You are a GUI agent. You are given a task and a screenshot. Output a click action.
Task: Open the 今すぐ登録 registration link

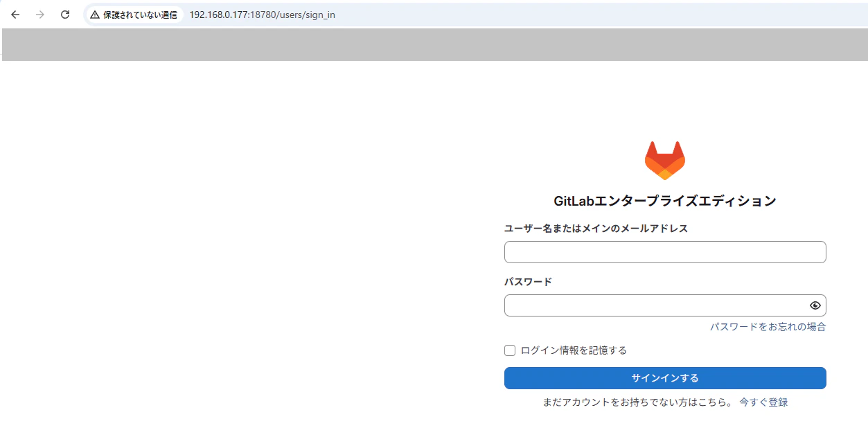[x=763, y=402]
